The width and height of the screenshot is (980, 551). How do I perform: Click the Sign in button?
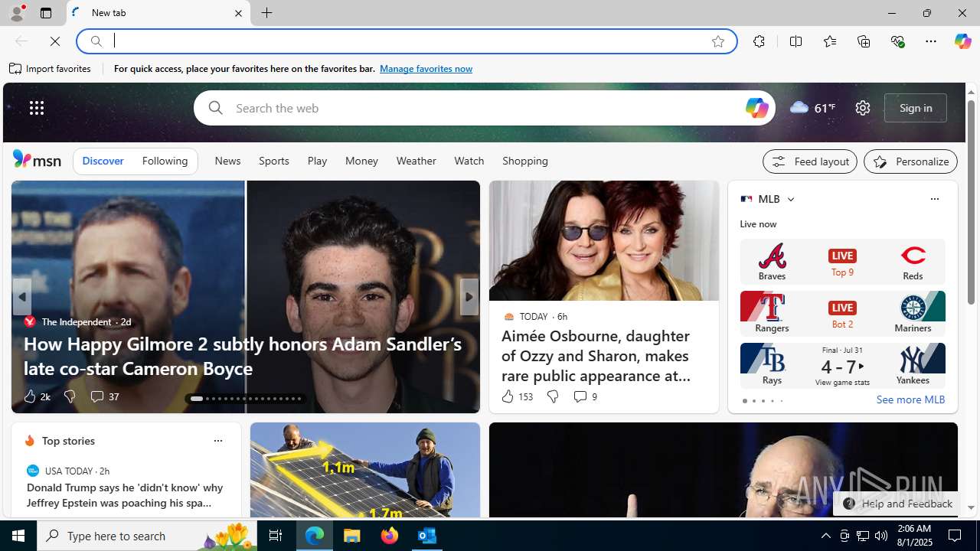(x=916, y=108)
